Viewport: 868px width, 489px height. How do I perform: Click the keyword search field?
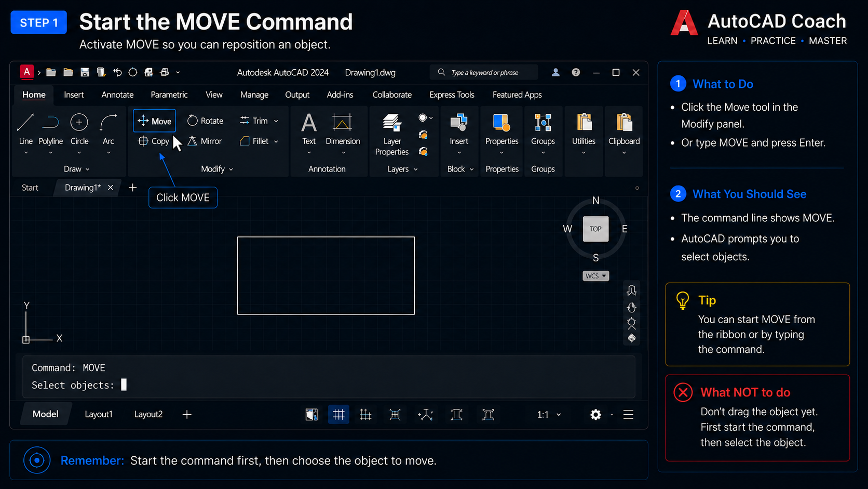(484, 72)
